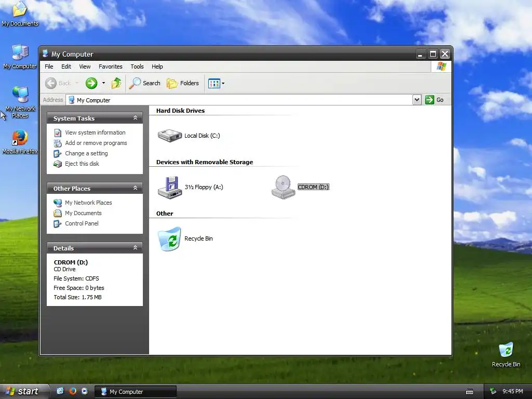Select the CDROM (D:) drive icon
Viewport: 532px width, 399px height.
tap(283, 187)
